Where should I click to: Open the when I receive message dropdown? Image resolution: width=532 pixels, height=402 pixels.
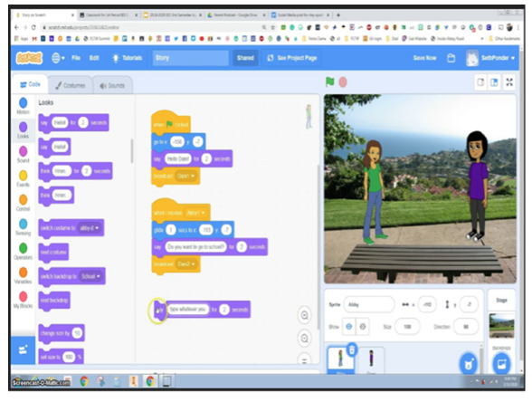point(195,213)
